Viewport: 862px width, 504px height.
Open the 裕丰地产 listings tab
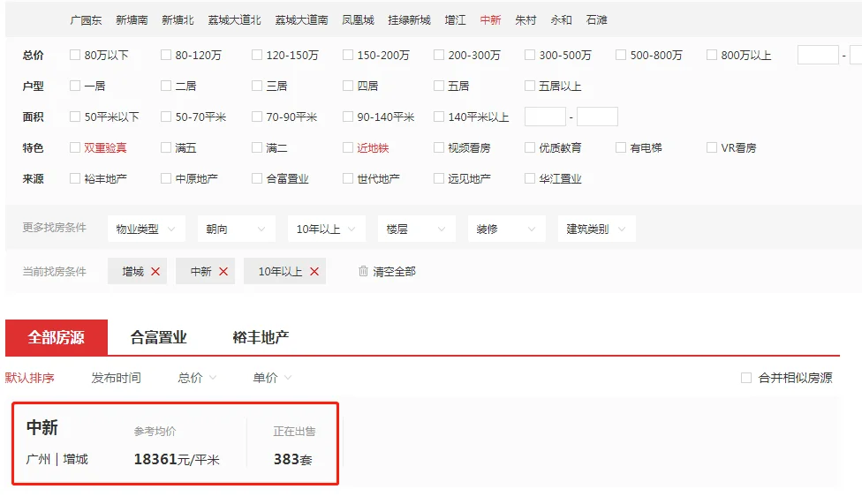[261, 337]
